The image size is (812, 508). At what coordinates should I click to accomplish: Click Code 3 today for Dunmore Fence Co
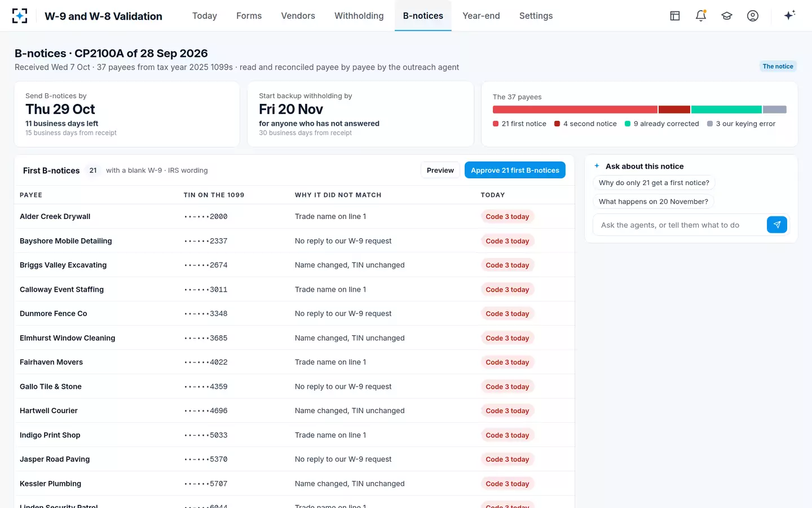(x=507, y=314)
